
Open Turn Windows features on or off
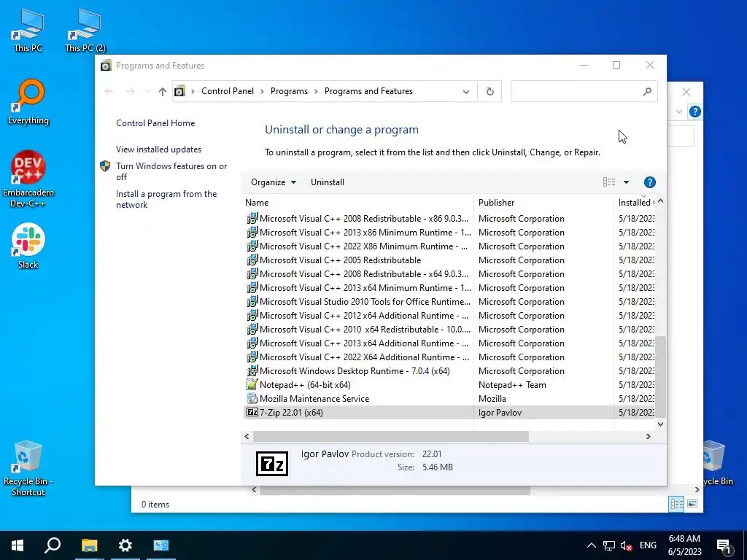[171, 171]
